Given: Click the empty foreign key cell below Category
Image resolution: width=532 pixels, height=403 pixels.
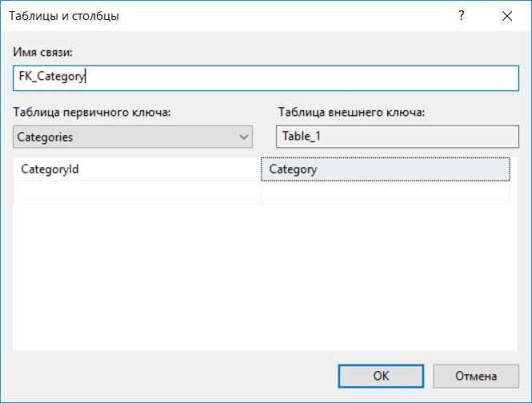Looking at the screenshot, I should click(386, 193).
